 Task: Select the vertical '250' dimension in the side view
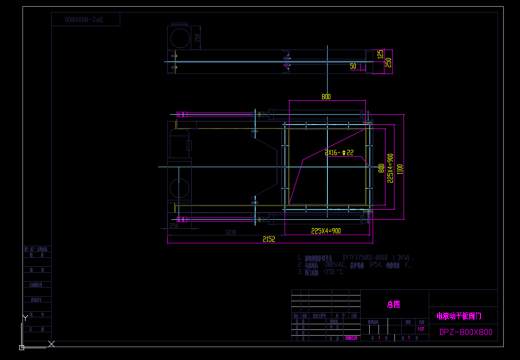388,62
